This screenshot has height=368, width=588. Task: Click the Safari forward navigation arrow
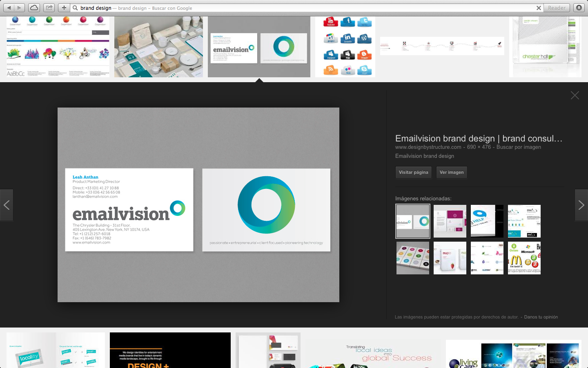(19, 8)
